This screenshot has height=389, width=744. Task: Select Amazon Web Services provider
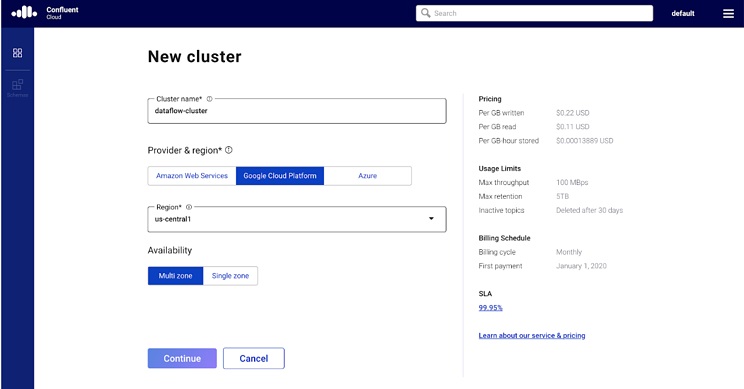click(192, 176)
